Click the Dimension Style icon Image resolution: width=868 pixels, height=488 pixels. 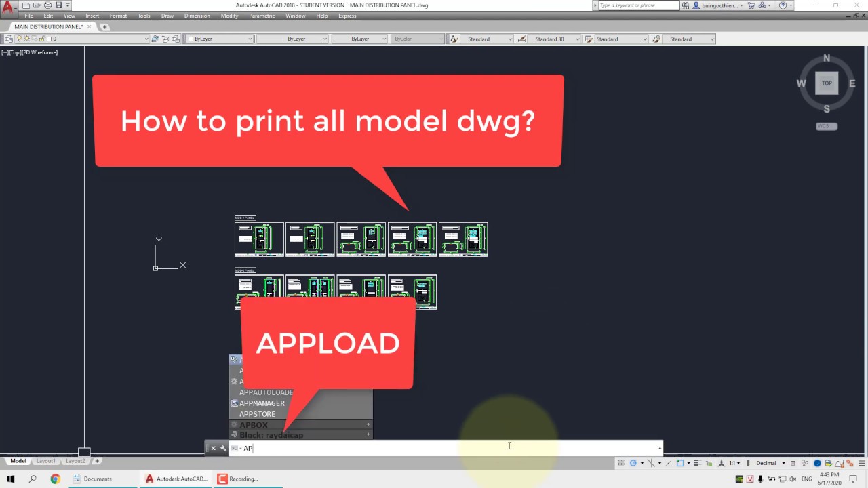(521, 39)
